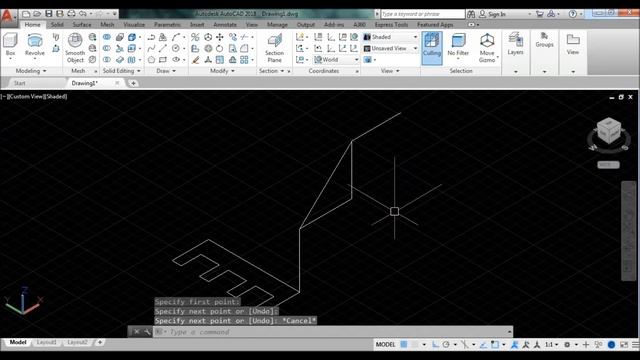Open the World coordinate system dropdown
Viewport: 640px width, 360px height.
pos(336,60)
